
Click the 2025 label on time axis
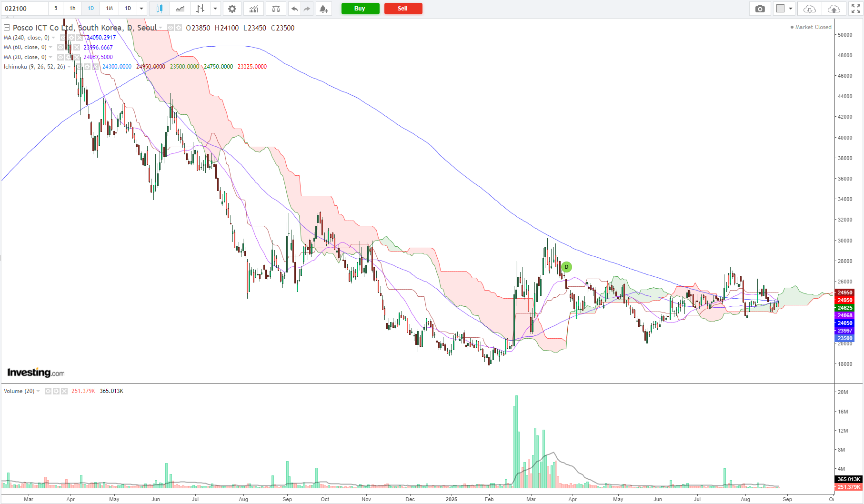(x=451, y=499)
